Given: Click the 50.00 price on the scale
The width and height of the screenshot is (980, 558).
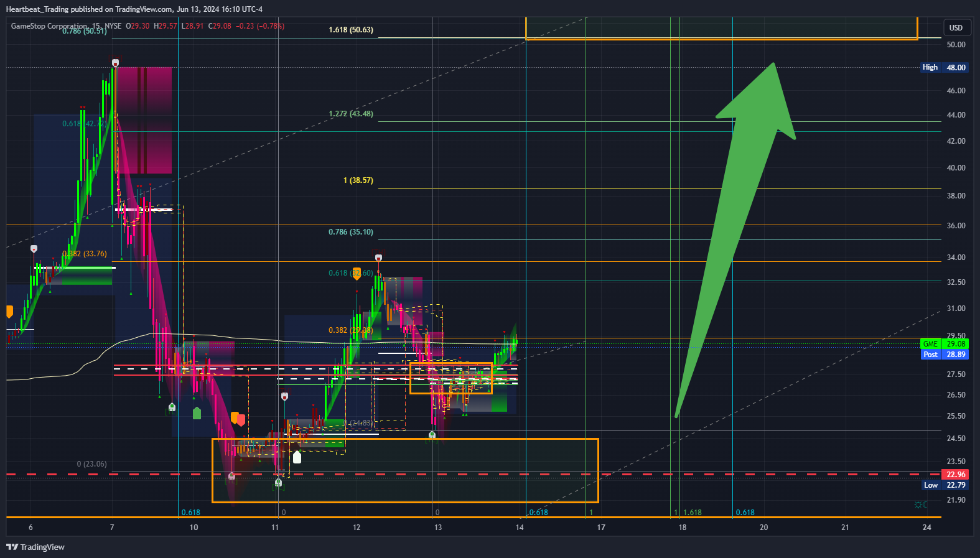Looking at the screenshot, I should pyautogui.click(x=956, y=44).
